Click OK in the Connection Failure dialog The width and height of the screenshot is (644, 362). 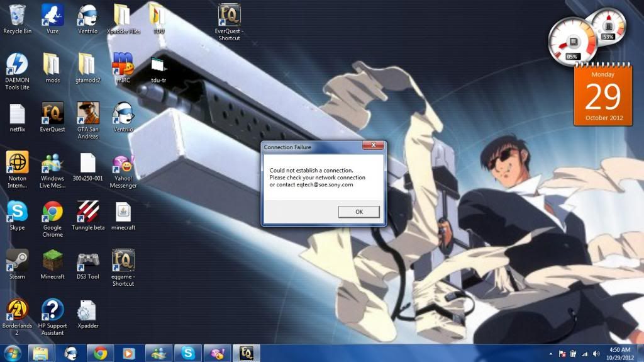(x=359, y=212)
